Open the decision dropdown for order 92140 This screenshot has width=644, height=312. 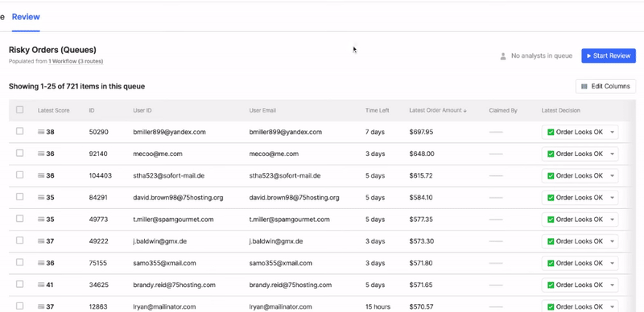pos(580,154)
